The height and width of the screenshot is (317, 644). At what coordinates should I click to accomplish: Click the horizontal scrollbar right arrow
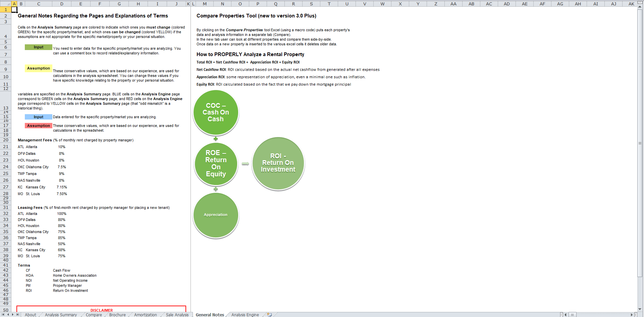click(632, 315)
